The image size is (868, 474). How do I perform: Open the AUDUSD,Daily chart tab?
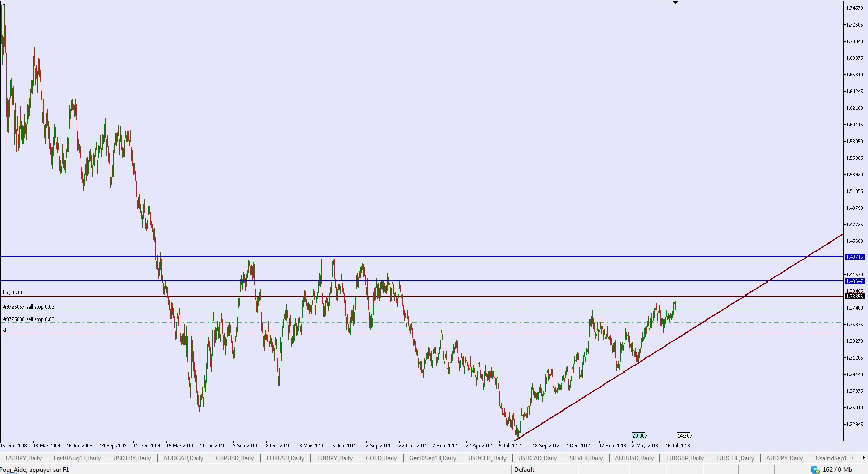pyautogui.click(x=634, y=458)
